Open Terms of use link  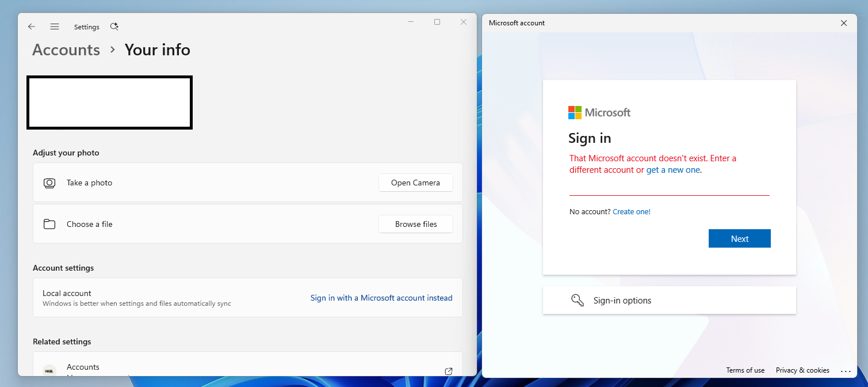(745, 370)
